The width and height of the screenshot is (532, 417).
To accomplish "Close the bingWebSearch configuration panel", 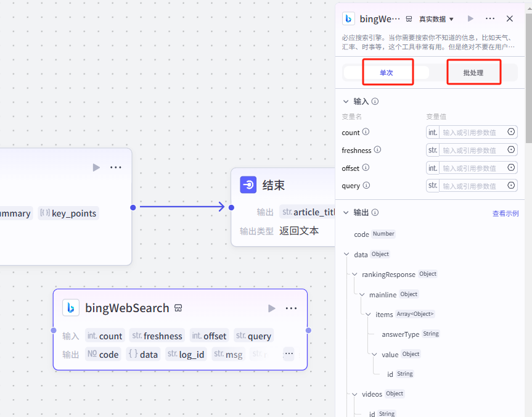I will coord(510,19).
